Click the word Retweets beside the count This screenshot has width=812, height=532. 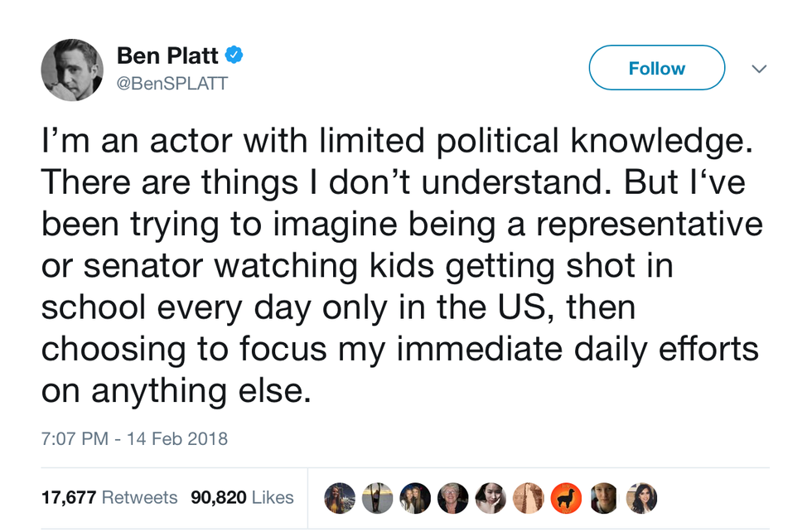[x=139, y=497]
